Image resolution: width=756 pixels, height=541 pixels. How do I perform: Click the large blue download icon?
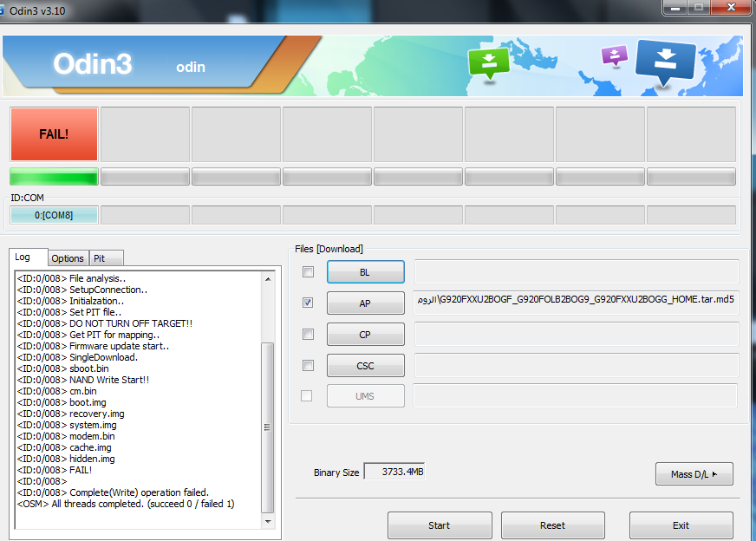(x=666, y=62)
